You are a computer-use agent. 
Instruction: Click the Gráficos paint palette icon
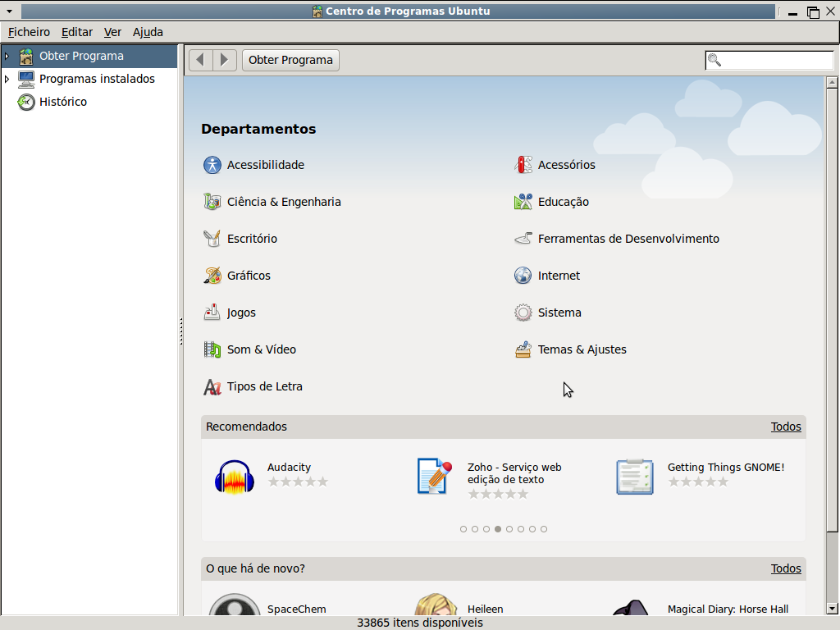[212, 276]
